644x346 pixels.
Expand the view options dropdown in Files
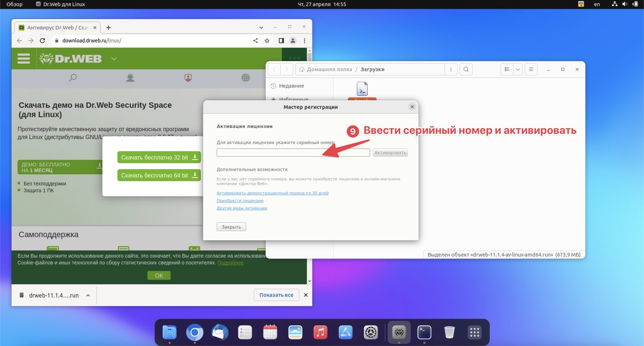[517, 69]
